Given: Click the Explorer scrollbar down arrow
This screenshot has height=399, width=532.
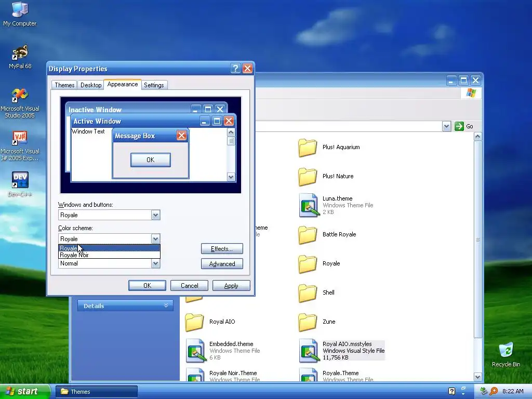Looking at the screenshot, I should point(478,377).
